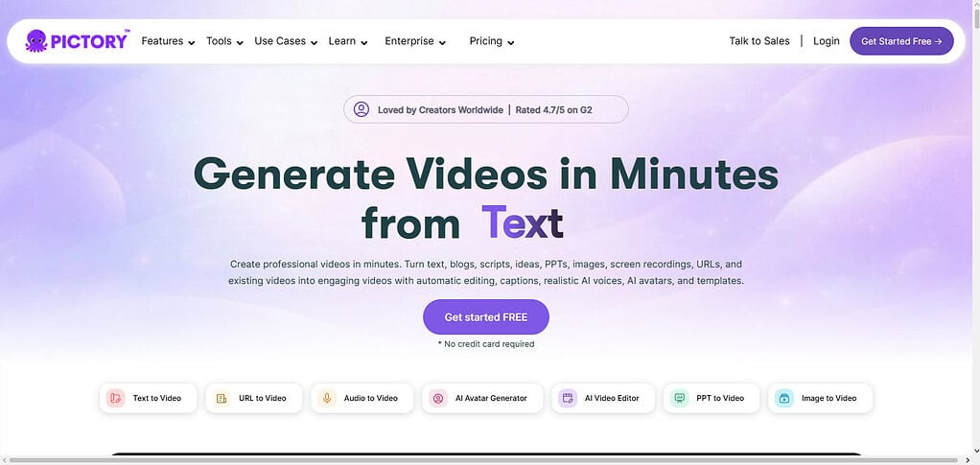Click the AI Avatar Generator icon
Image resolution: width=980 pixels, height=465 pixels.
(438, 398)
